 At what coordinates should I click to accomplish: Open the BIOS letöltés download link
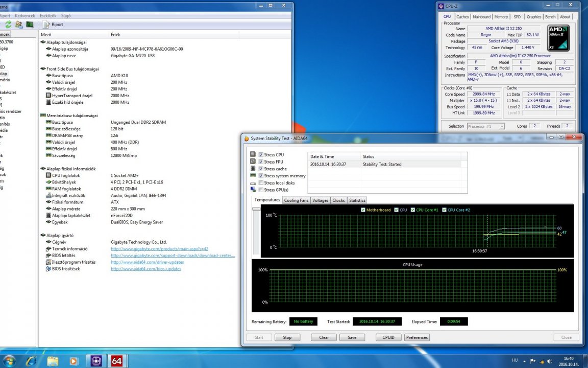pyautogui.click(x=173, y=256)
